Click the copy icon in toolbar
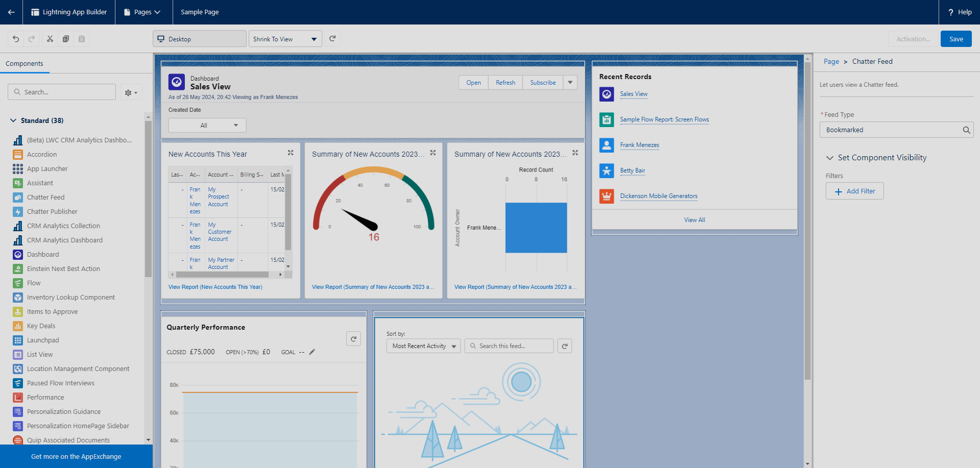 click(66, 39)
